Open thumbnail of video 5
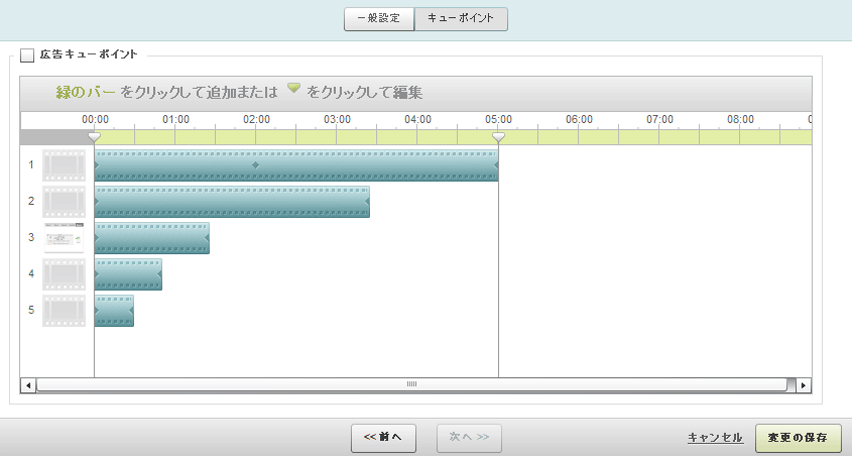852x456 pixels. coord(64,311)
